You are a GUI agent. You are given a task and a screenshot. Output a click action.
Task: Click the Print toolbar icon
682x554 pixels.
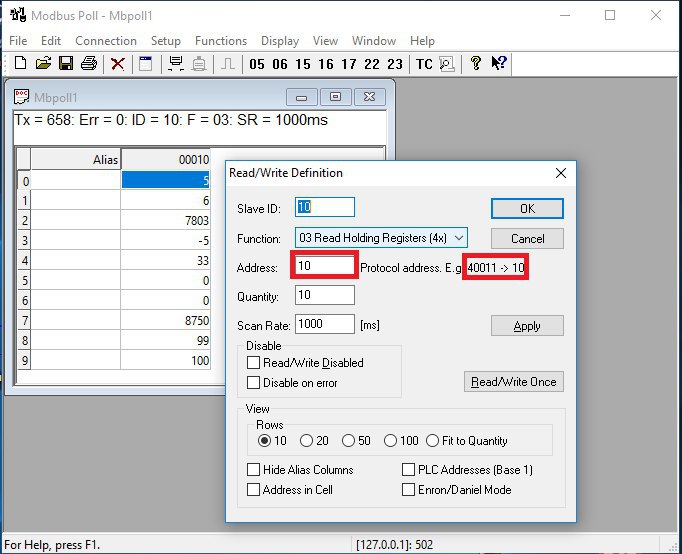tap(89, 63)
